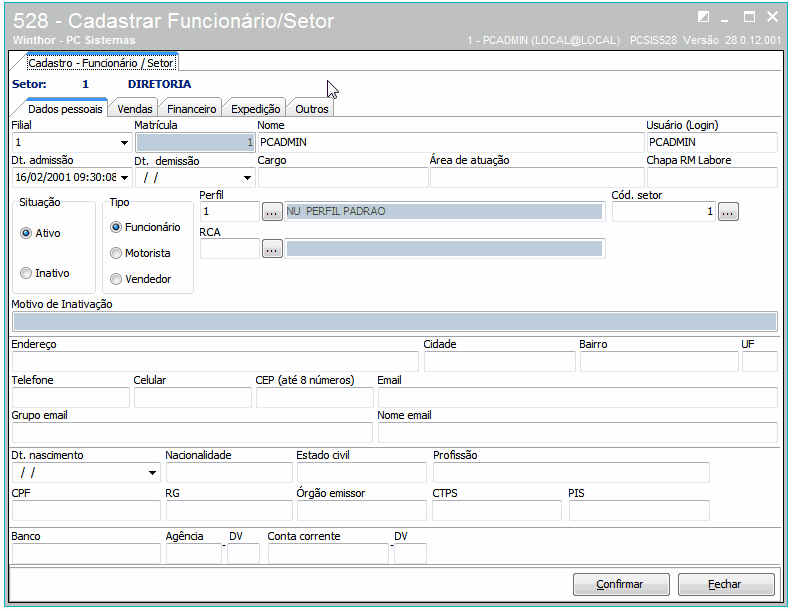Screen dimensions: 792x611
Task: Focus the RG input field
Action: click(x=229, y=511)
